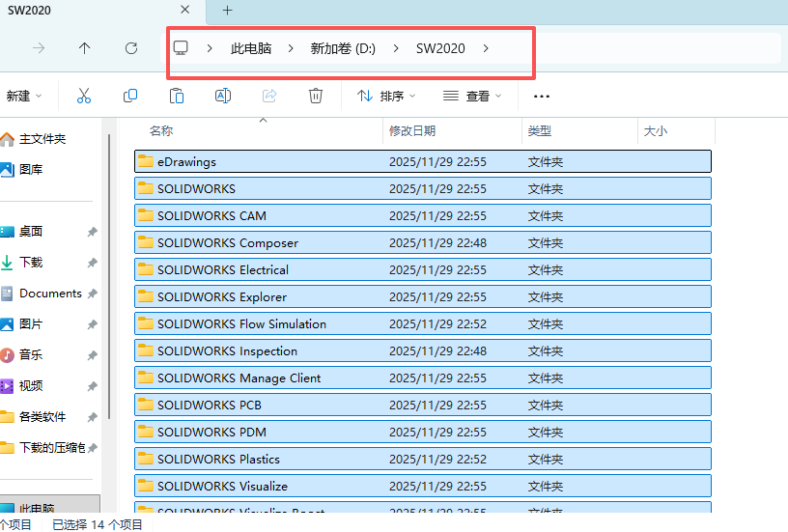Sort by 类型 column header

tap(539, 131)
